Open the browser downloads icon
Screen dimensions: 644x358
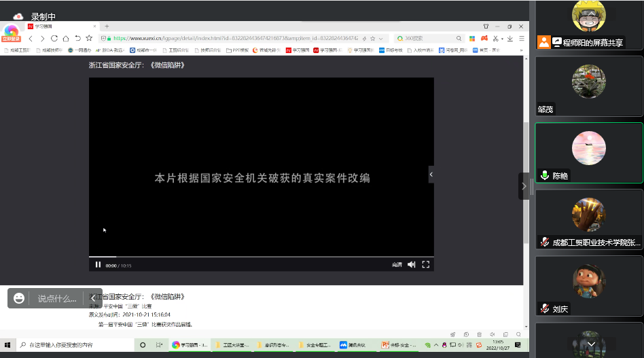(510, 38)
